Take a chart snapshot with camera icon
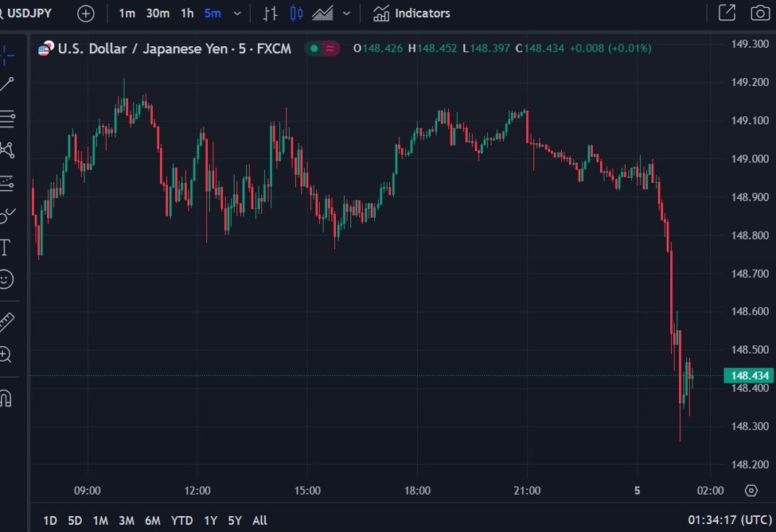The height and width of the screenshot is (532, 776). tap(760, 13)
